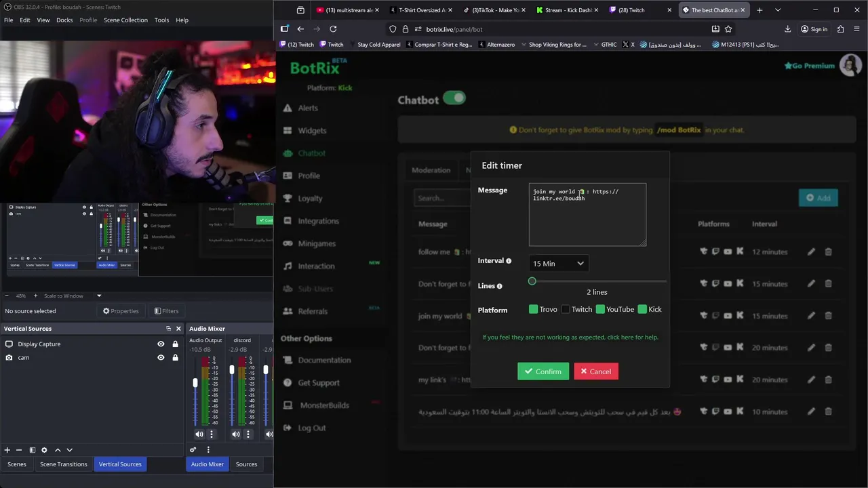Toggle the Chatbot on/off switch
The width and height of the screenshot is (868, 488).
(454, 98)
